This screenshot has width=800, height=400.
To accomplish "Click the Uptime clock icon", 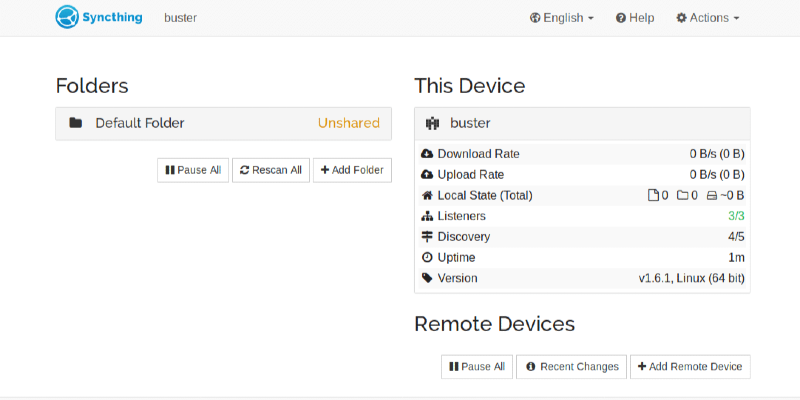I will pyautogui.click(x=428, y=258).
